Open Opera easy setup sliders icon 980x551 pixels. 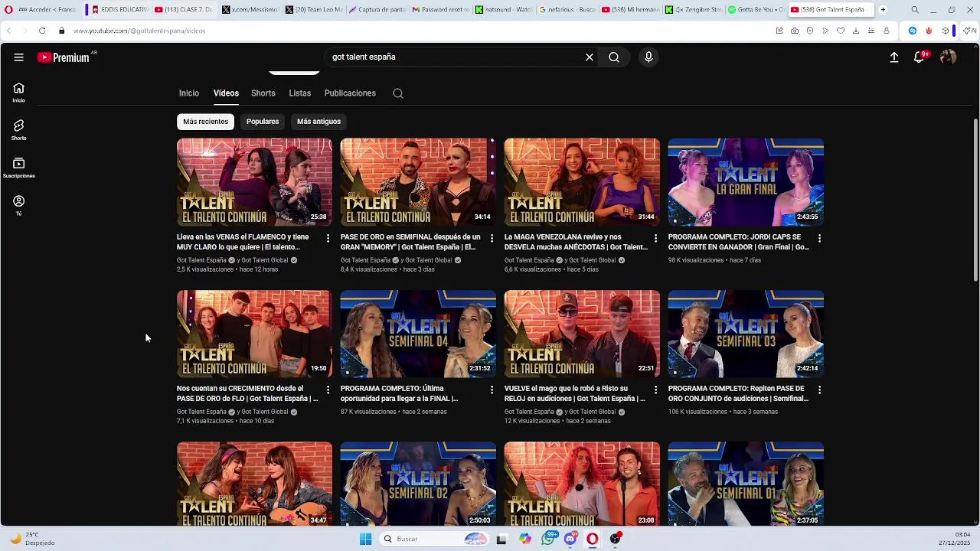tap(871, 31)
